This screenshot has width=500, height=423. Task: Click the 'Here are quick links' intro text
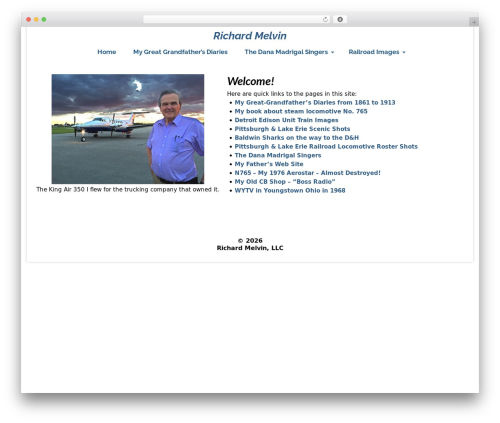292,94
